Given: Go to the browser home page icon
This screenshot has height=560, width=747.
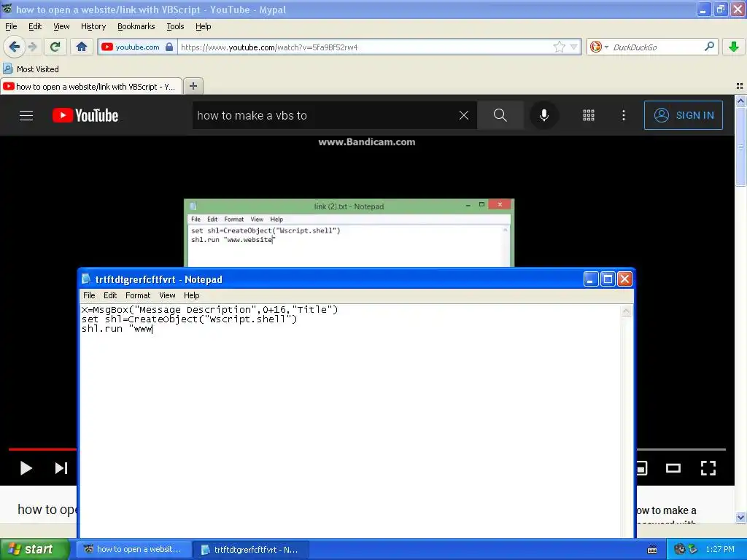Looking at the screenshot, I should pyautogui.click(x=82, y=47).
